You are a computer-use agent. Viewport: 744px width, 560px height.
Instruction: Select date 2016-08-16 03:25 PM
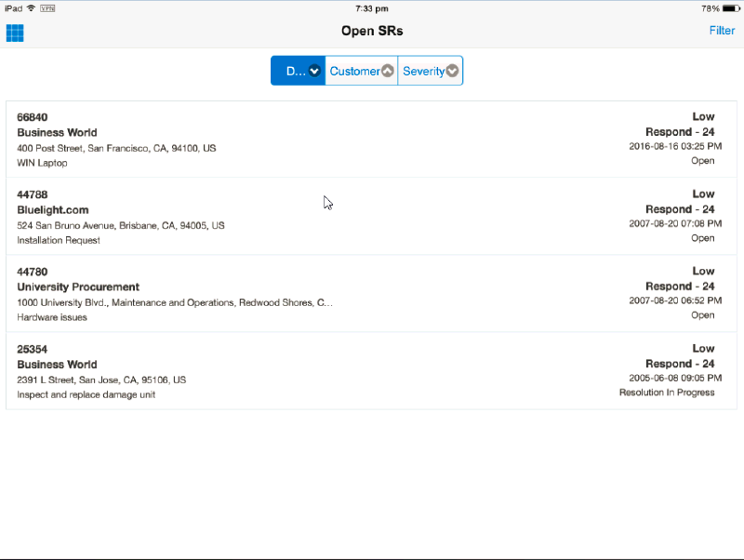pos(675,146)
